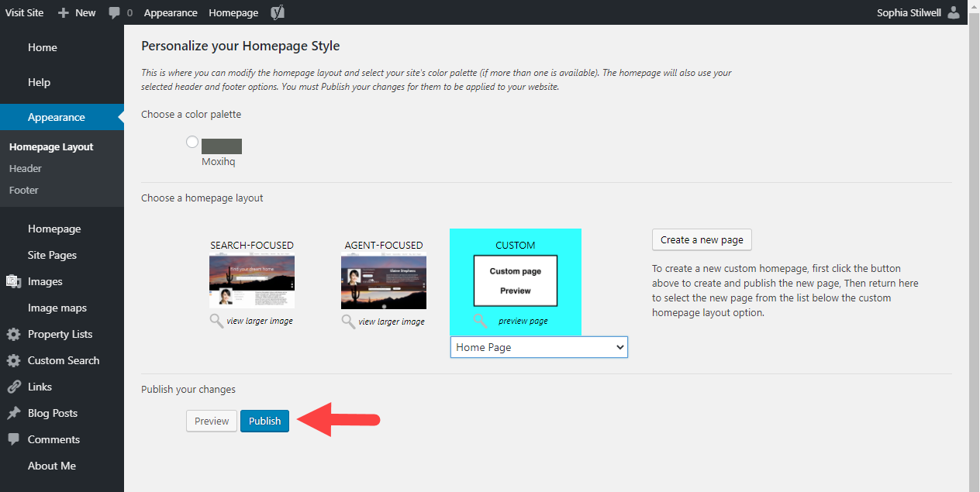980x492 pixels.
Task: Click the Preview button
Action: coord(212,421)
